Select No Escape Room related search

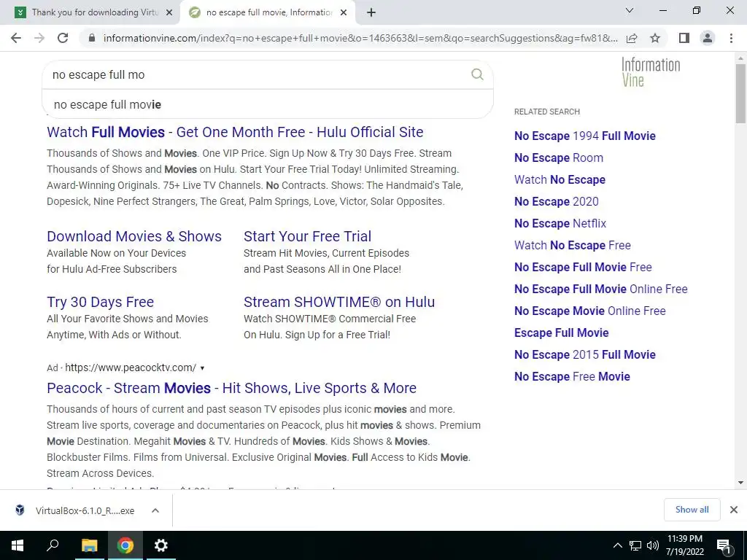coord(558,157)
